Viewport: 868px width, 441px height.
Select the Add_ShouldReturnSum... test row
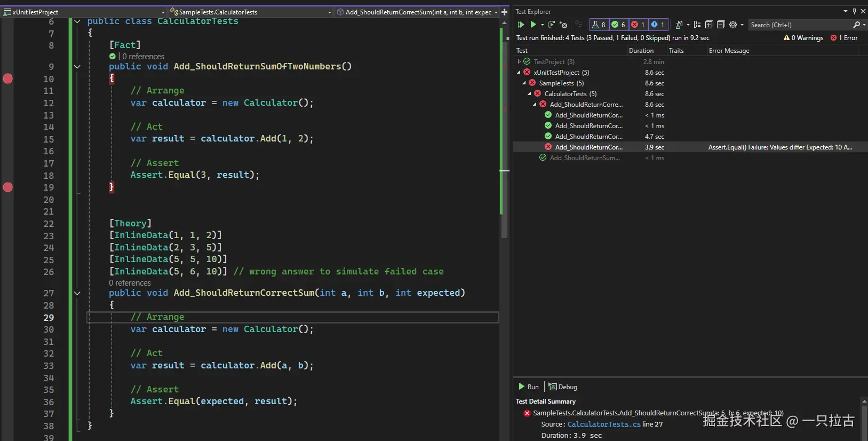[x=690, y=157]
